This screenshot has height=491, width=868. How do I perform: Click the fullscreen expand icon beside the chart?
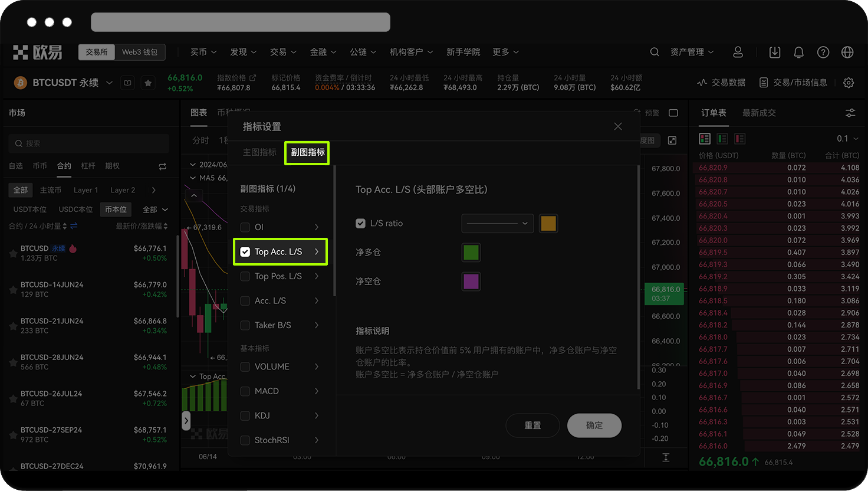673,140
